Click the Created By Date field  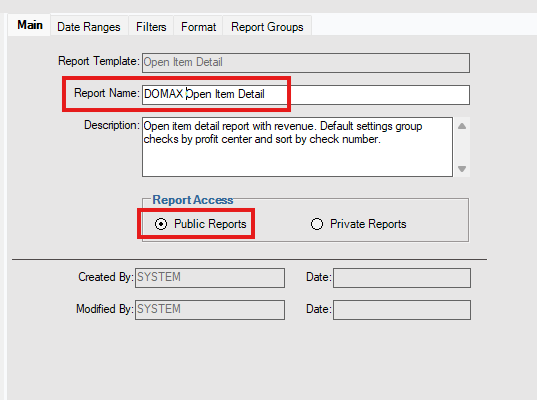402,278
